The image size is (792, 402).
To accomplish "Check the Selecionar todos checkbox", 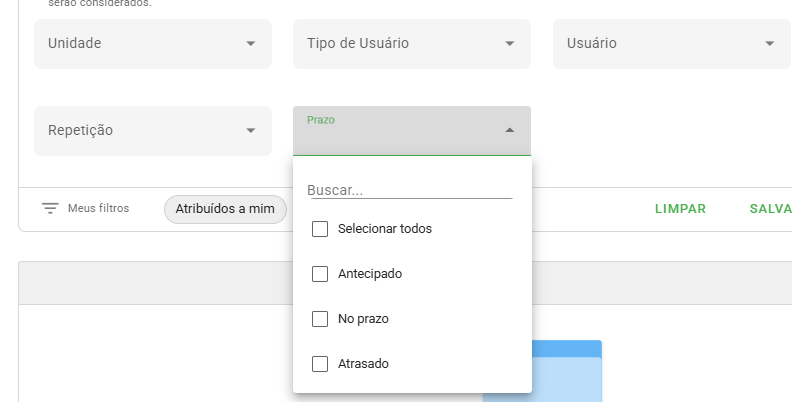I will pos(320,229).
